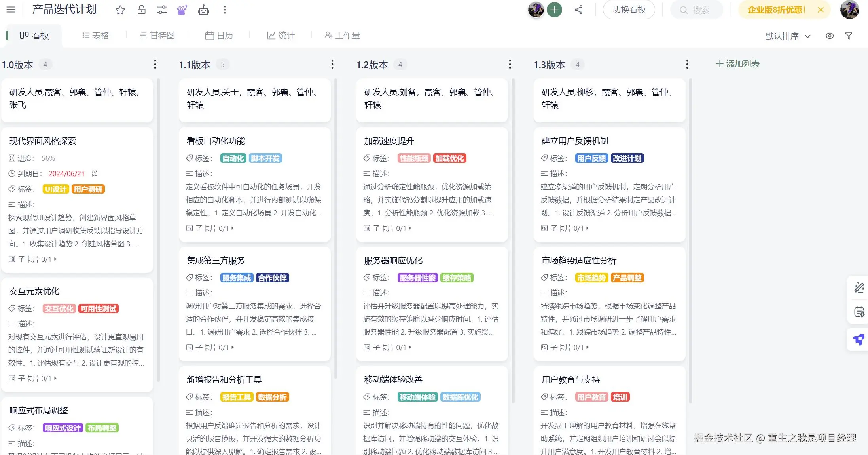Open the hamburger sidebar menu
The image size is (868, 455).
pyautogui.click(x=11, y=10)
